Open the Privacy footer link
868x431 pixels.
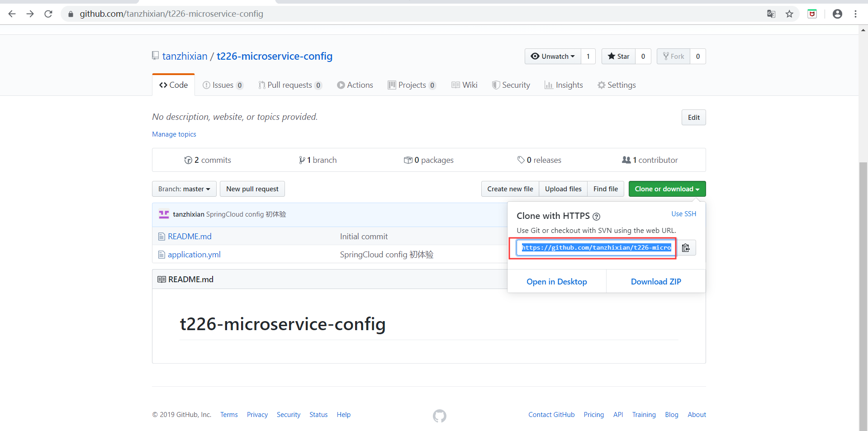pos(257,415)
